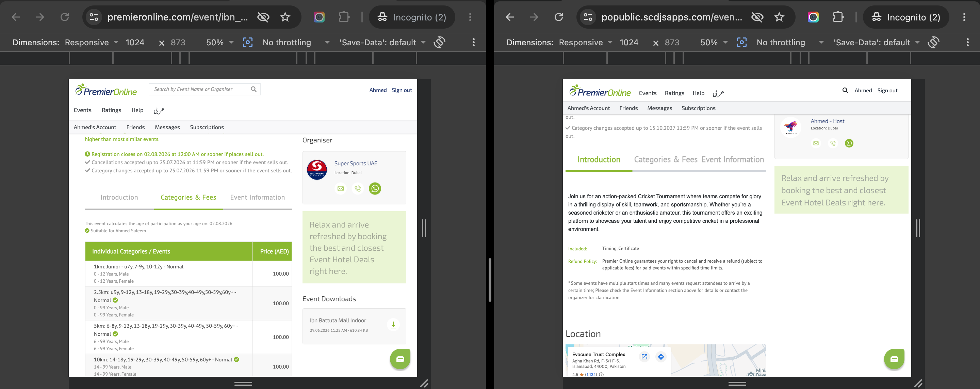Open the Ahmed - Host profile link
Image resolution: width=980 pixels, height=389 pixels.
[x=828, y=121]
